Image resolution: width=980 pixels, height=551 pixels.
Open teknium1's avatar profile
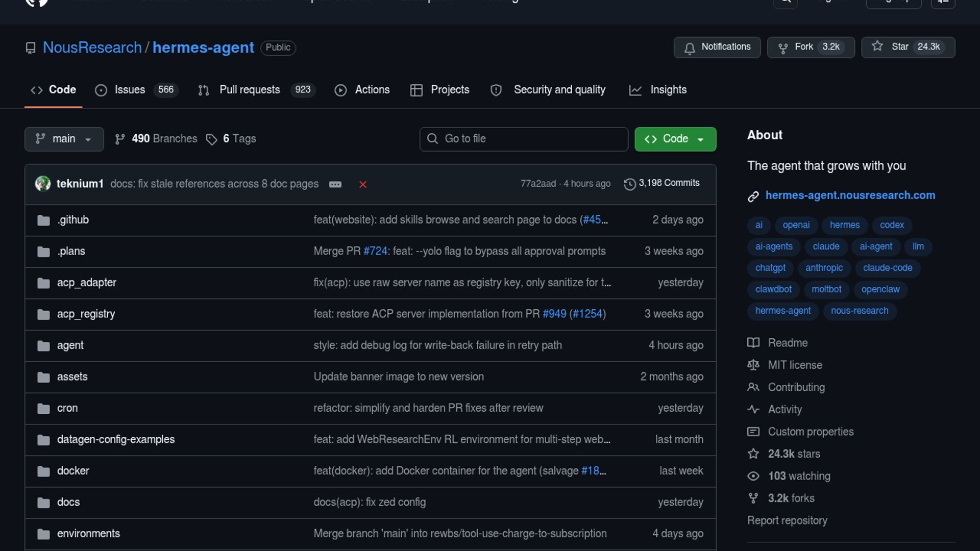[x=43, y=184]
